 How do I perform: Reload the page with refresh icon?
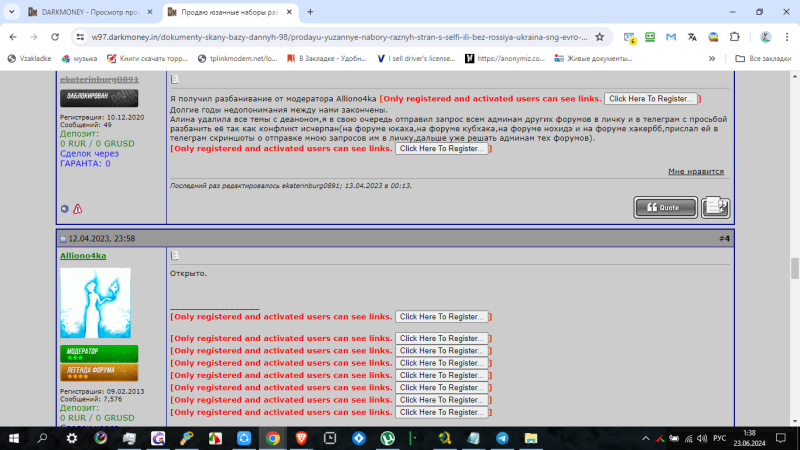[55, 37]
